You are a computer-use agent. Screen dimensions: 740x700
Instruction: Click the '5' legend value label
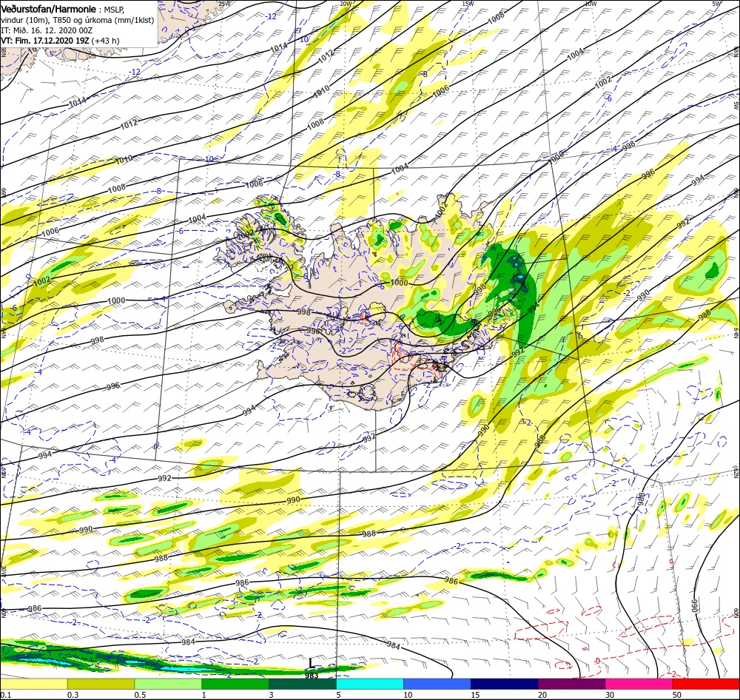(x=339, y=695)
